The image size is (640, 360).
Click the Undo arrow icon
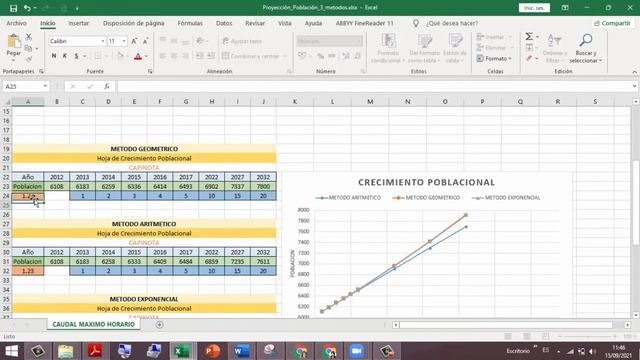click(27, 8)
